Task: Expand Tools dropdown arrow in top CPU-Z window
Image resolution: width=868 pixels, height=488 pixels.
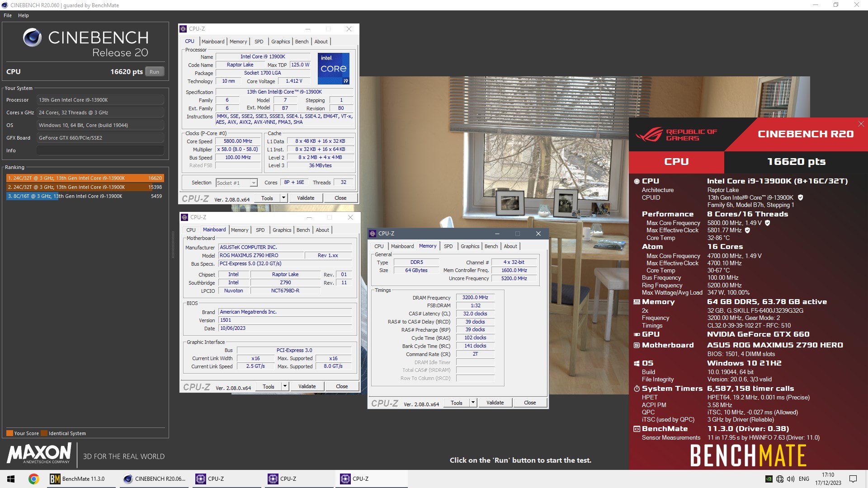Action: pos(283,198)
